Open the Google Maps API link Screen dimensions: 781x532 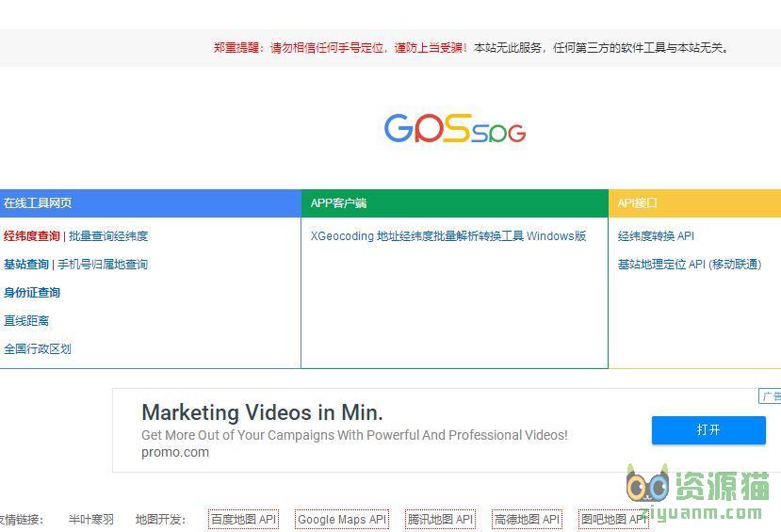[342, 520]
